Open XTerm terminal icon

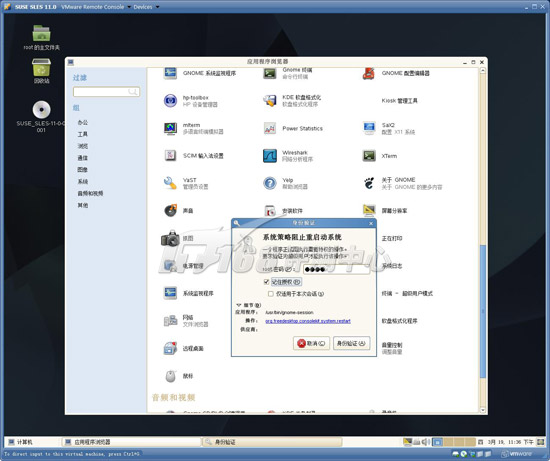coord(369,156)
